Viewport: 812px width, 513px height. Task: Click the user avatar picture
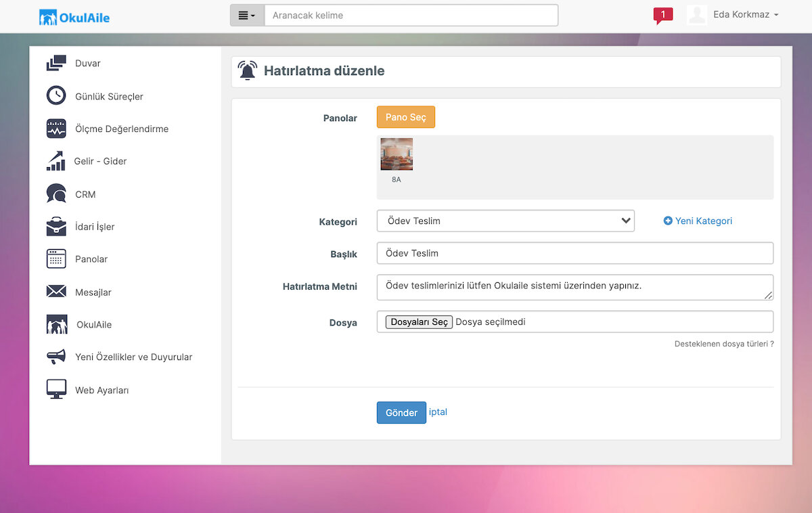coord(697,15)
